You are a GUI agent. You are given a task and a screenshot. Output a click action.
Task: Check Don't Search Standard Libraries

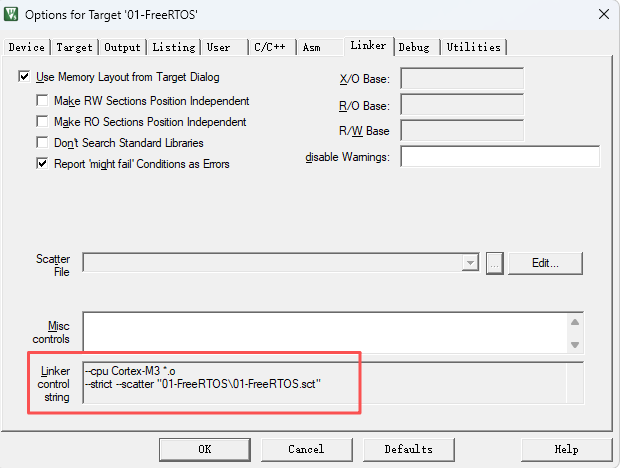click(x=42, y=143)
